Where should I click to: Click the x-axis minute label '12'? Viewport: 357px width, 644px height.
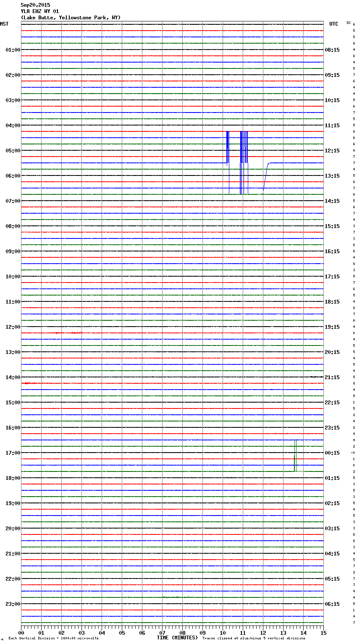coord(263,633)
